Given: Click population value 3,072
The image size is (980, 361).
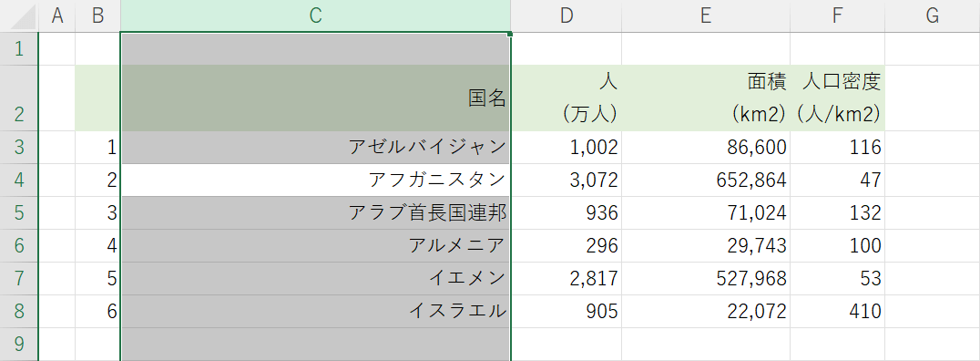Looking at the screenshot, I should point(567,180).
